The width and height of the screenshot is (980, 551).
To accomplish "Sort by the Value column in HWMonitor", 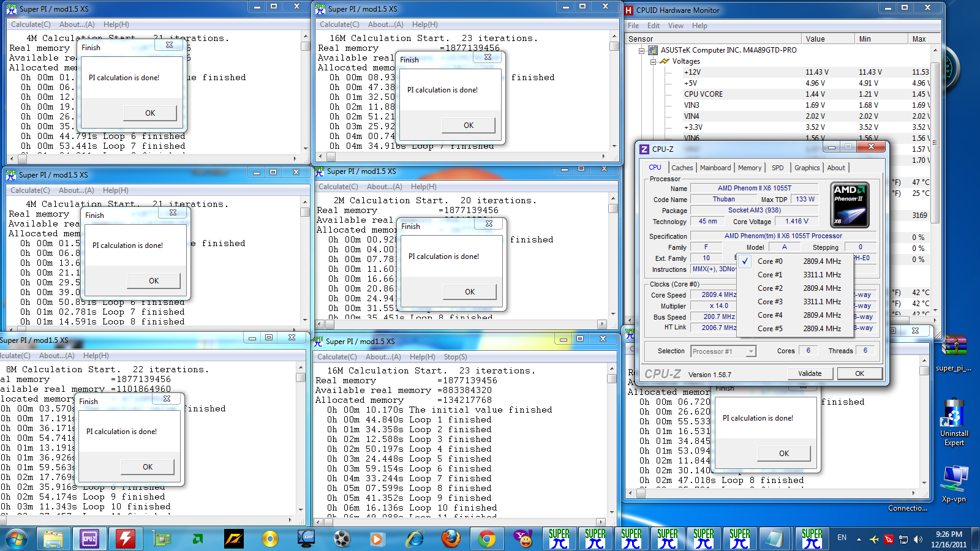I will (827, 39).
